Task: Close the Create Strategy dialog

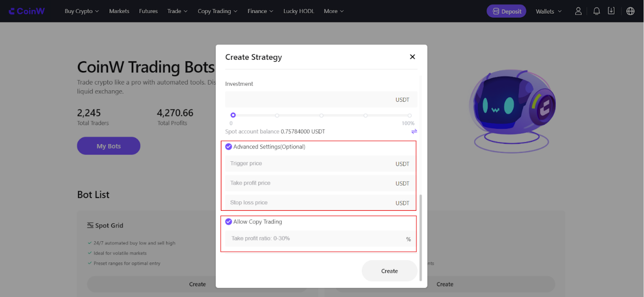Action: [412, 57]
